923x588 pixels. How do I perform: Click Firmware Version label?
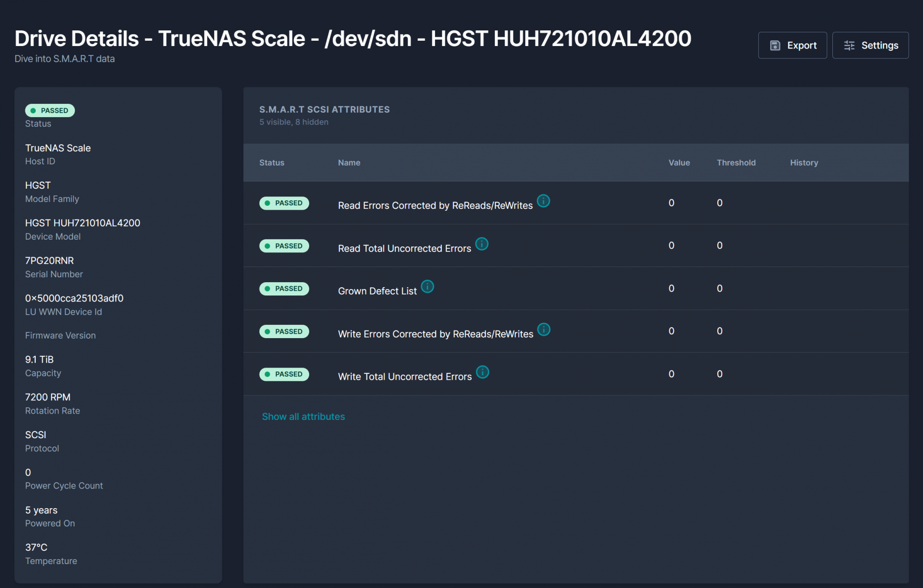(x=60, y=336)
